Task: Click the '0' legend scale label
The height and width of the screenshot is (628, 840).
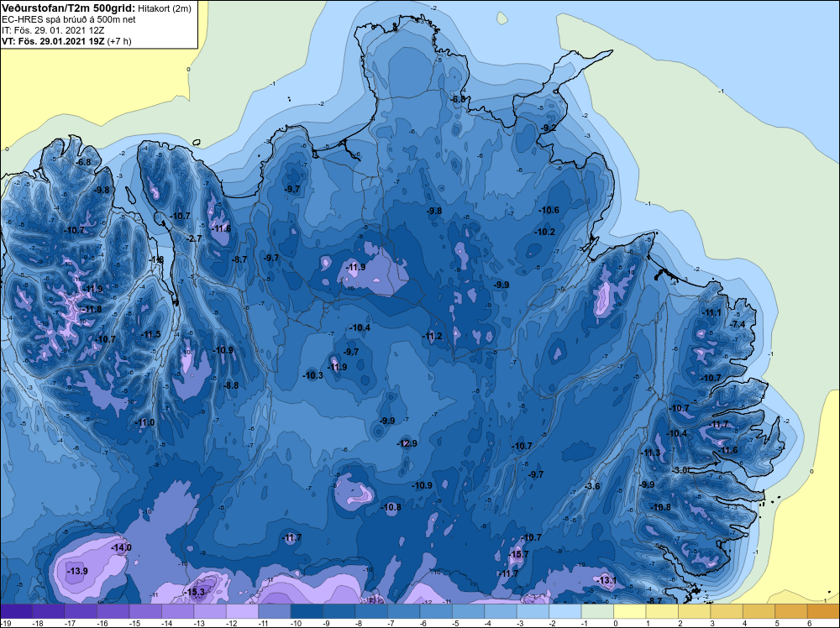Action: point(616,623)
